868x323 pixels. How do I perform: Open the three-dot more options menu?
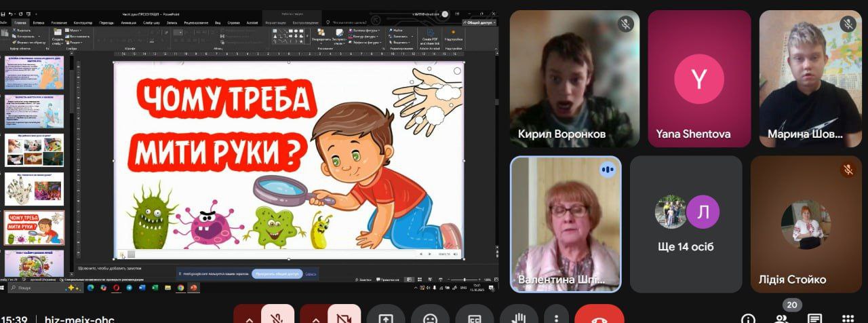coord(556,317)
